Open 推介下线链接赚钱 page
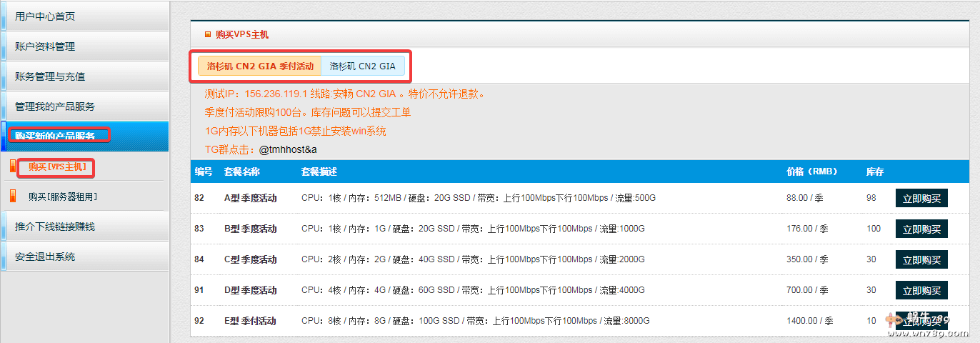 pyautogui.click(x=54, y=227)
